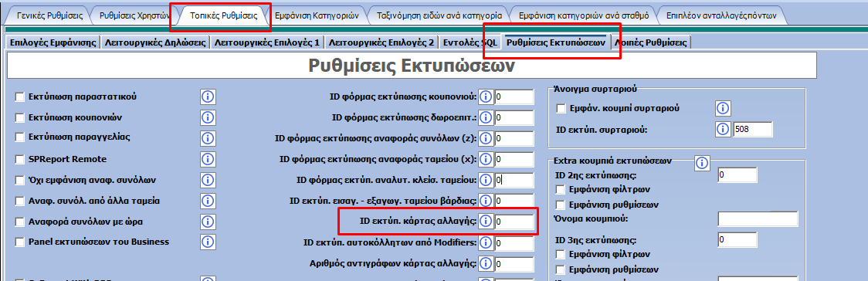Check Όχι εμφάνιση αναφ. συνόλων
Screen dimensions: 868x281
pyautogui.click(x=20, y=181)
